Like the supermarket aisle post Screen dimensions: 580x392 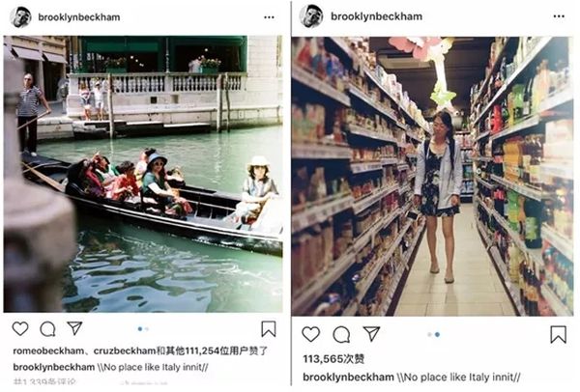pyautogui.click(x=310, y=334)
